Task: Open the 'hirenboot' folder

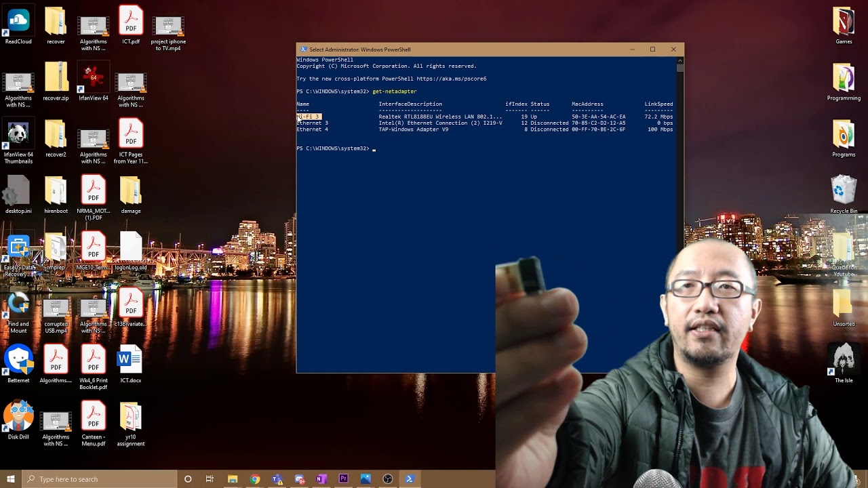Action: point(56,195)
